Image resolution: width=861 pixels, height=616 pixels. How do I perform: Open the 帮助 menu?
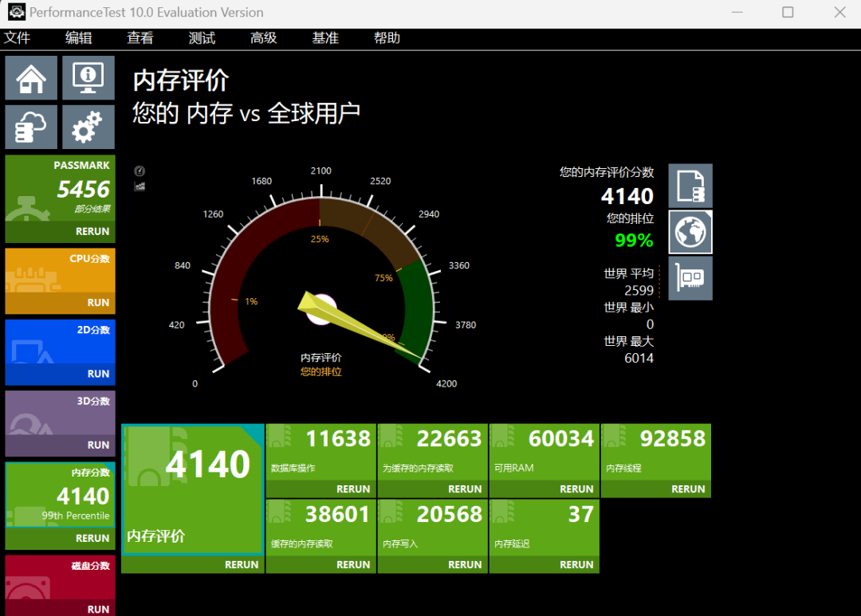[387, 38]
